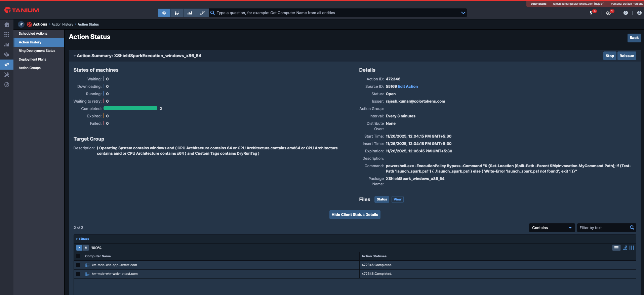This screenshot has height=295, width=644.
Task: Expand the question bar dropdown chevron
Action: [463, 13]
